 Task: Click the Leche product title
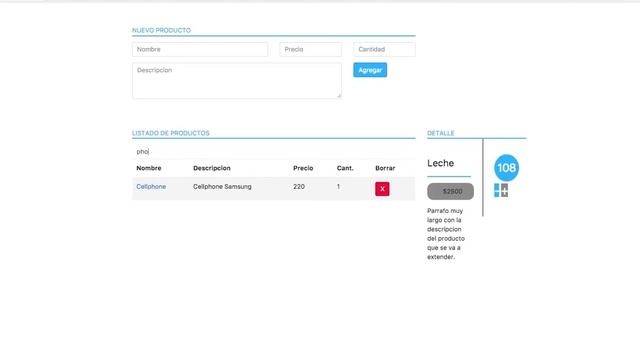point(440,163)
